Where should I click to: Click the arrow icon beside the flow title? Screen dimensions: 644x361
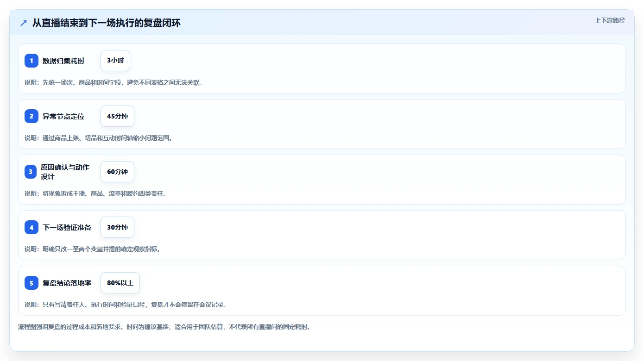click(x=24, y=23)
